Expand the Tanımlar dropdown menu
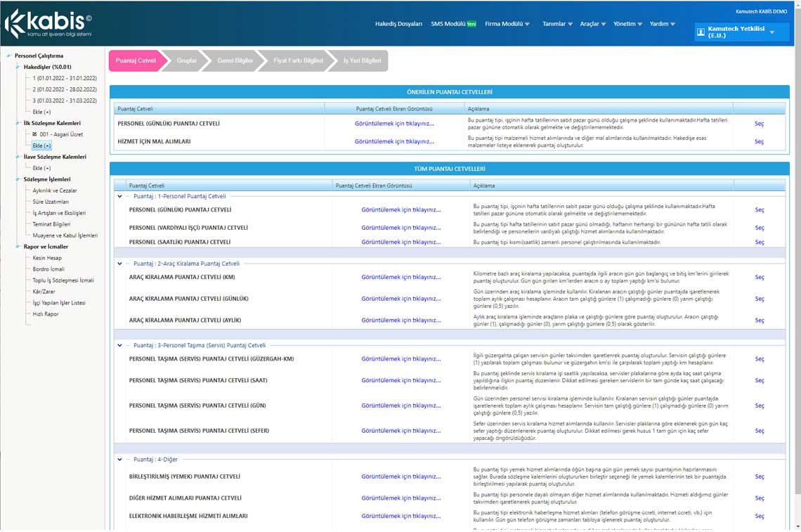Image resolution: width=801 pixels, height=532 pixels. click(557, 24)
